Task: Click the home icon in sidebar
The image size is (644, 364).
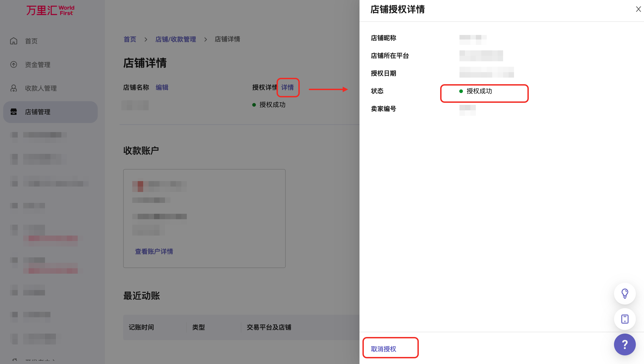Action: 14,41
